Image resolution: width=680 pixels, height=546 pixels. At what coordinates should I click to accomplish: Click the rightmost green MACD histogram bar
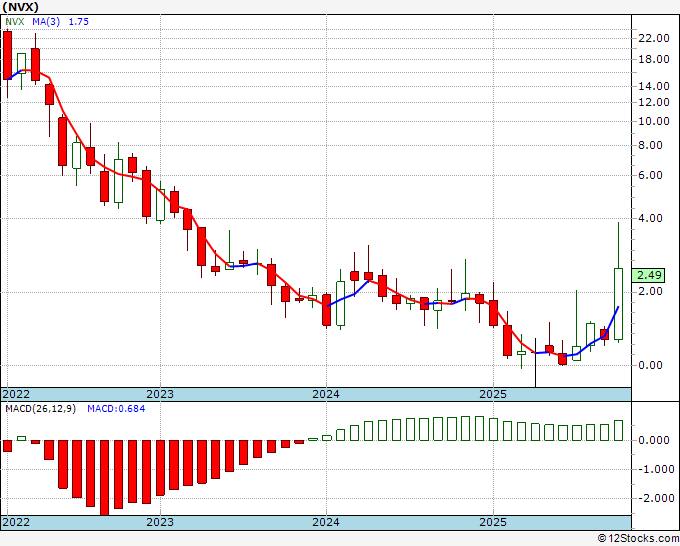(618, 430)
